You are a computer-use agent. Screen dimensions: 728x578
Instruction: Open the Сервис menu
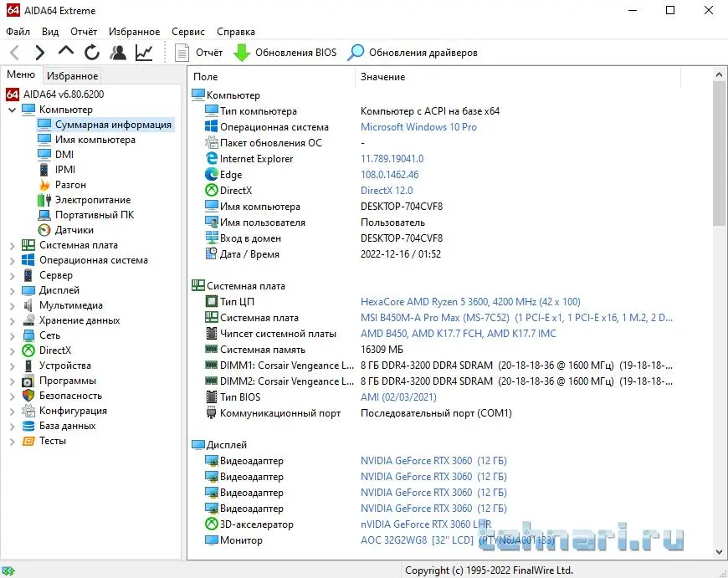coord(188,32)
